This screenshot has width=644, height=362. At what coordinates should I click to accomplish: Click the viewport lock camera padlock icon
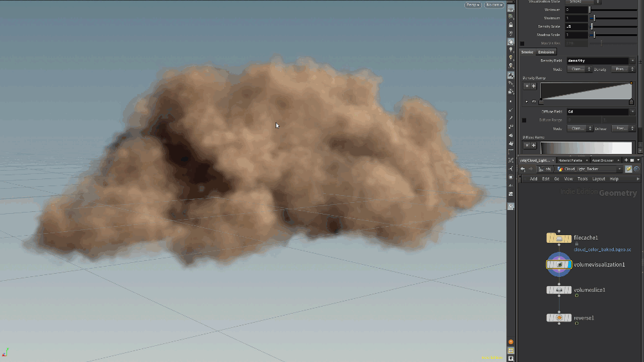pyautogui.click(x=511, y=25)
